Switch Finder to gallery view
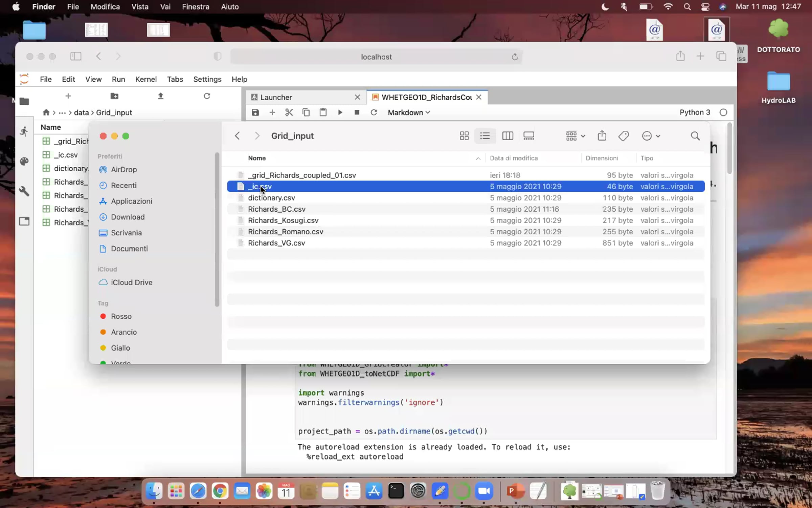This screenshot has height=508, width=812. pos(528,136)
